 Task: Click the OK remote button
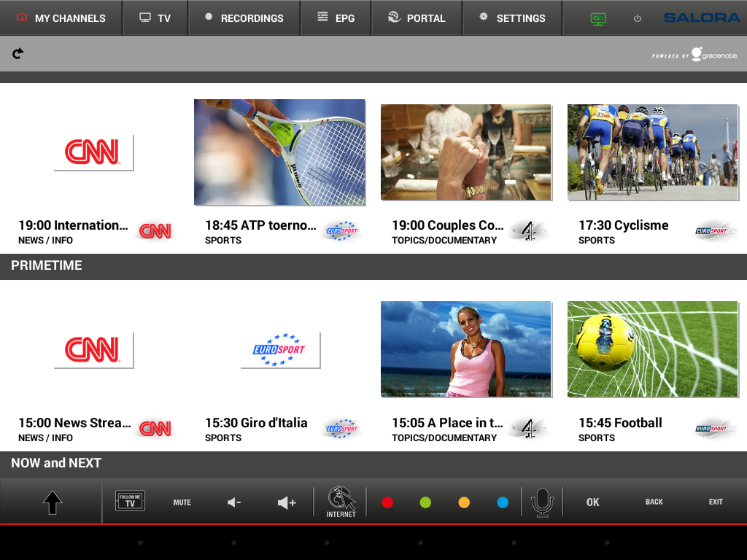(592, 502)
